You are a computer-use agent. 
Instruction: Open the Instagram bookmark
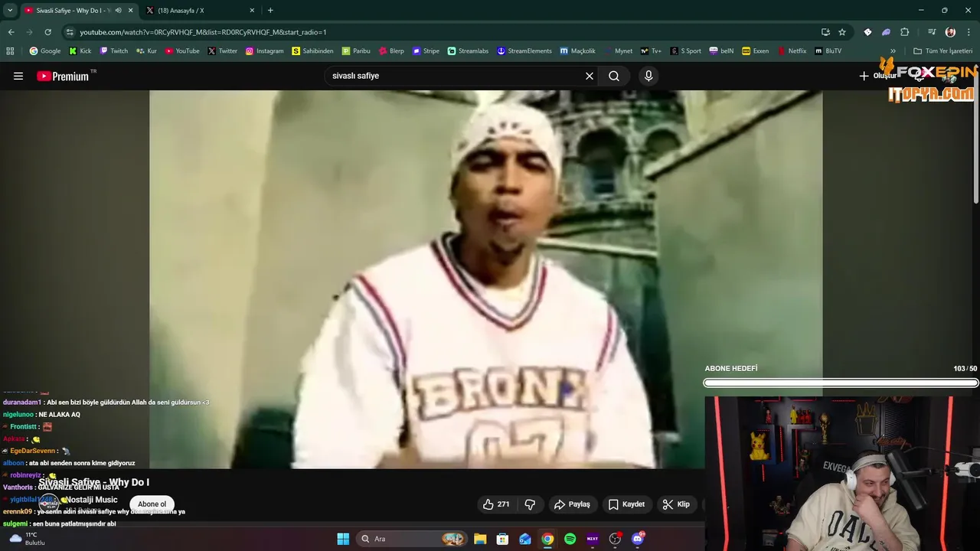click(264, 51)
